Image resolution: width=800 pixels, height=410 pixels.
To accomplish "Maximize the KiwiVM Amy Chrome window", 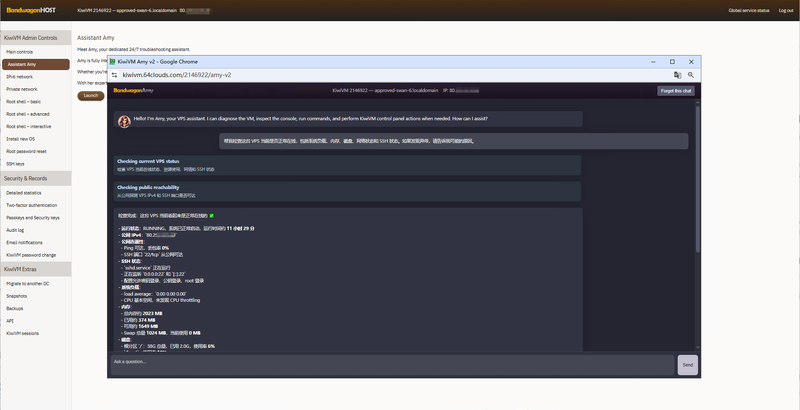I will click(x=672, y=62).
